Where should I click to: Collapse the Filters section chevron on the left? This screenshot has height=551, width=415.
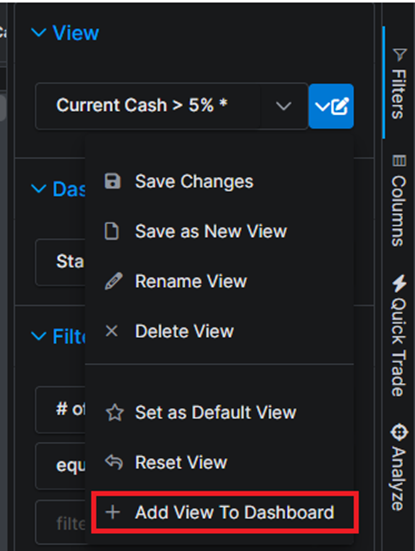point(39,336)
